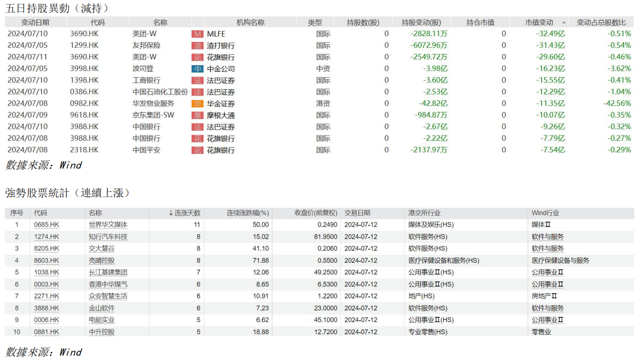The image size is (640, 364).
Task: Click the 持股数(股) column header
Action: [363, 22]
